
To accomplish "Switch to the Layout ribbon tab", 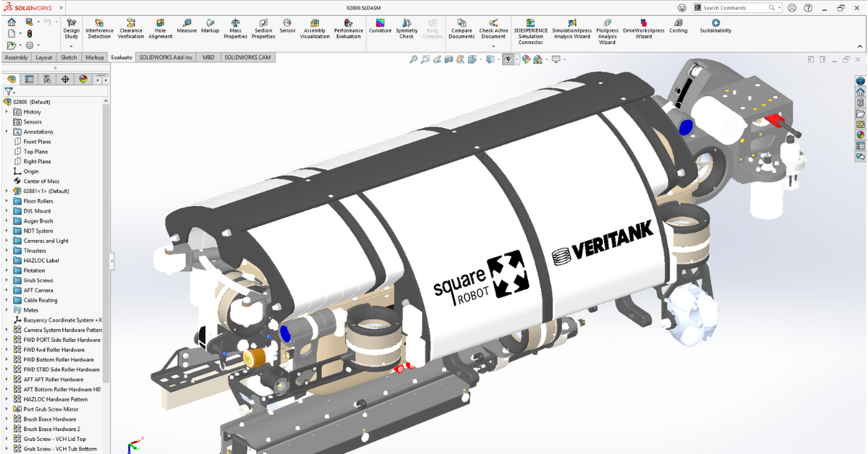I will (x=44, y=57).
